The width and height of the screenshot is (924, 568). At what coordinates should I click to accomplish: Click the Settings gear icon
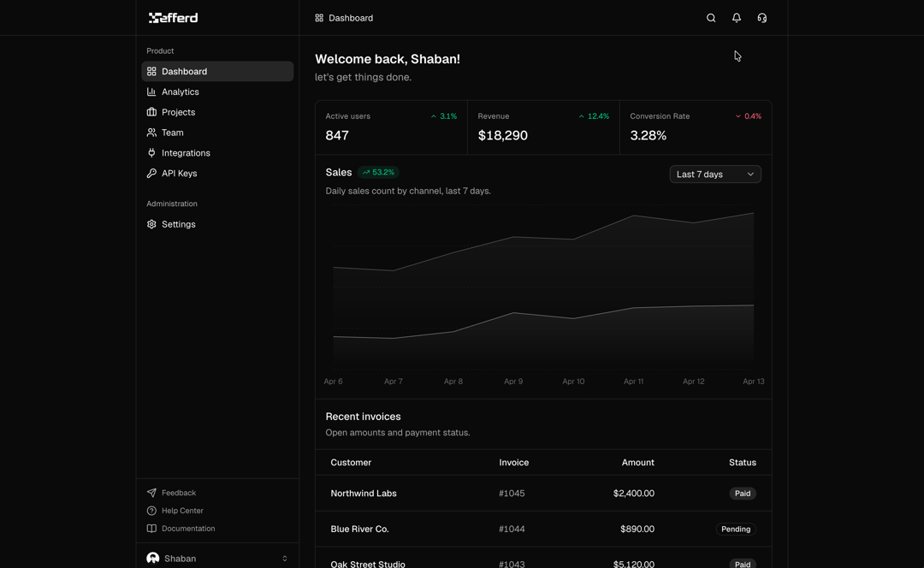click(x=151, y=224)
